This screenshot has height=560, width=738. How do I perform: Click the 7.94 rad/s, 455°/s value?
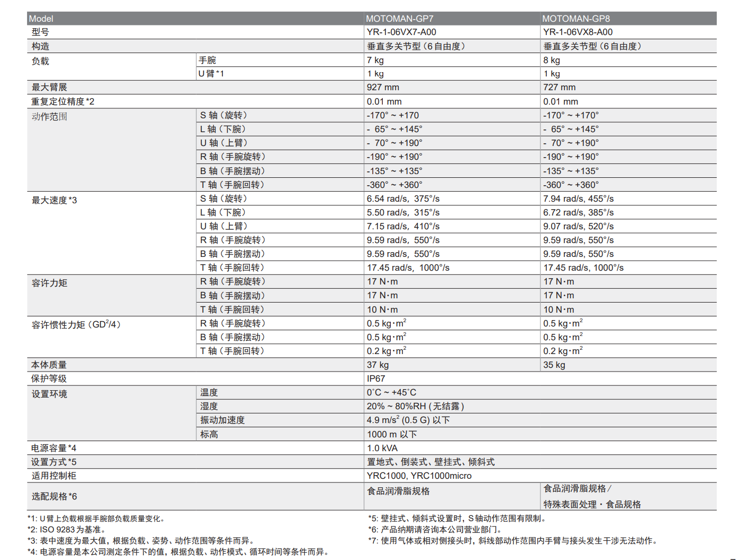click(578, 199)
